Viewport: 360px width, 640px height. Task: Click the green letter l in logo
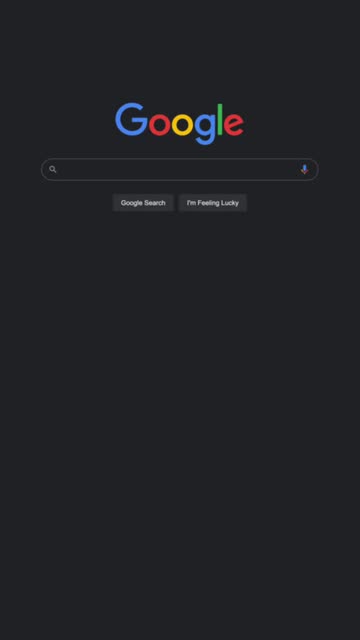220,119
